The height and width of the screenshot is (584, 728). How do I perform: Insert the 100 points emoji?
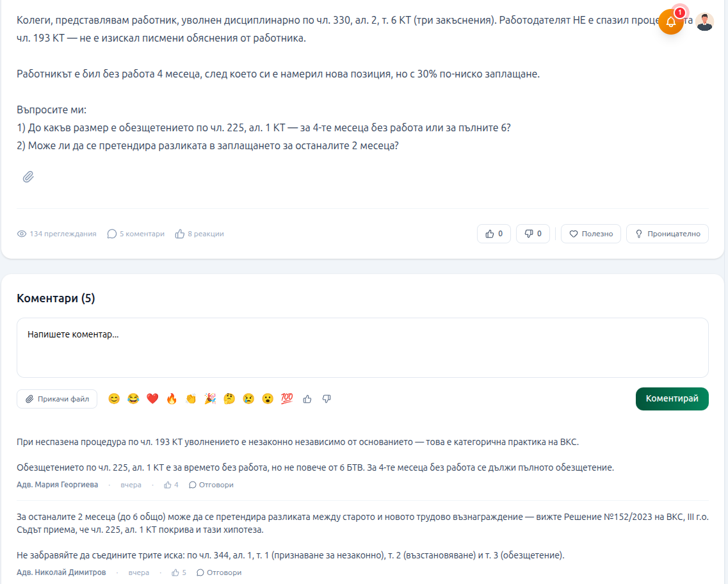point(287,399)
